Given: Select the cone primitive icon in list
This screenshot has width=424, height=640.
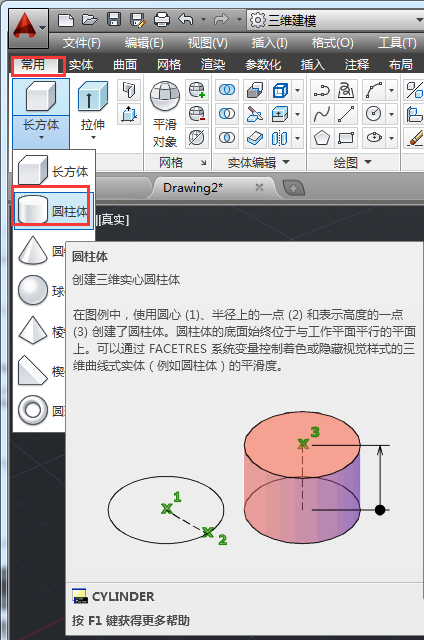Looking at the screenshot, I should (x=33, y=250).
